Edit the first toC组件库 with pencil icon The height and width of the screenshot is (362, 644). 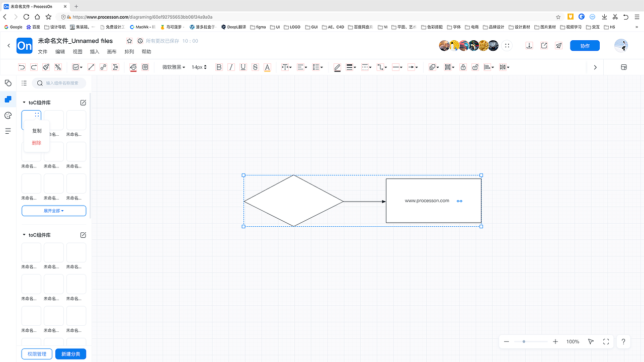click(x=84, y=103)
